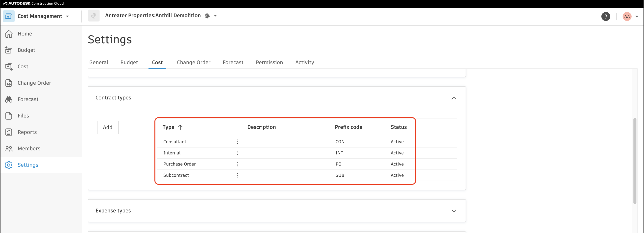
Task: Click the help question mark icon
Action: tap(605, 17)
